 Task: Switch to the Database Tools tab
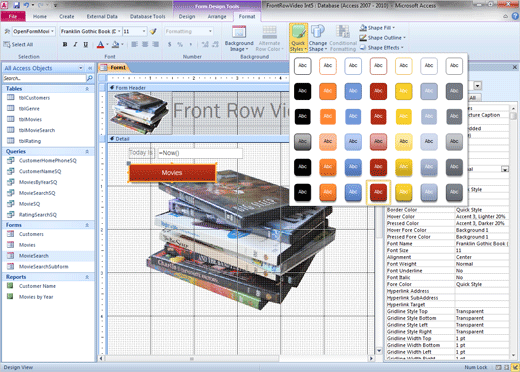click(147, 16)
